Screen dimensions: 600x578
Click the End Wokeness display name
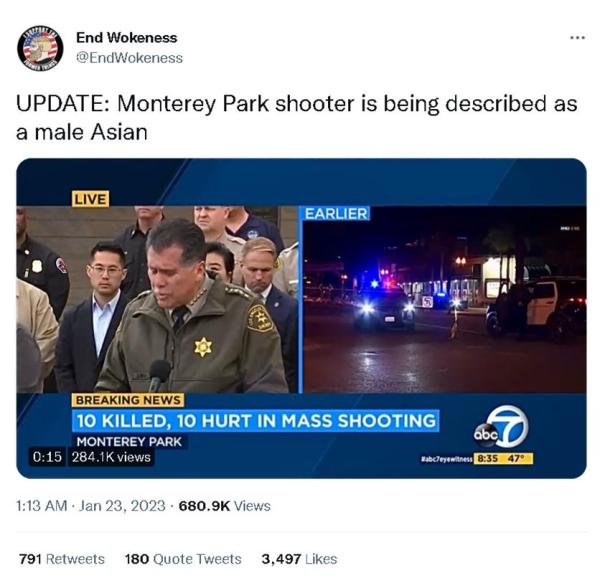pyautogui.click(x=127, y=37)
